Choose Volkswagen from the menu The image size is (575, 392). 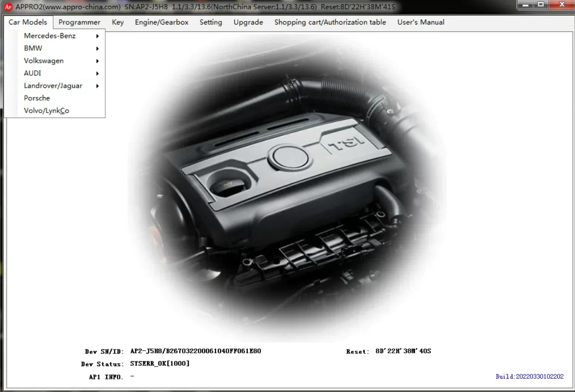[55, 61]
